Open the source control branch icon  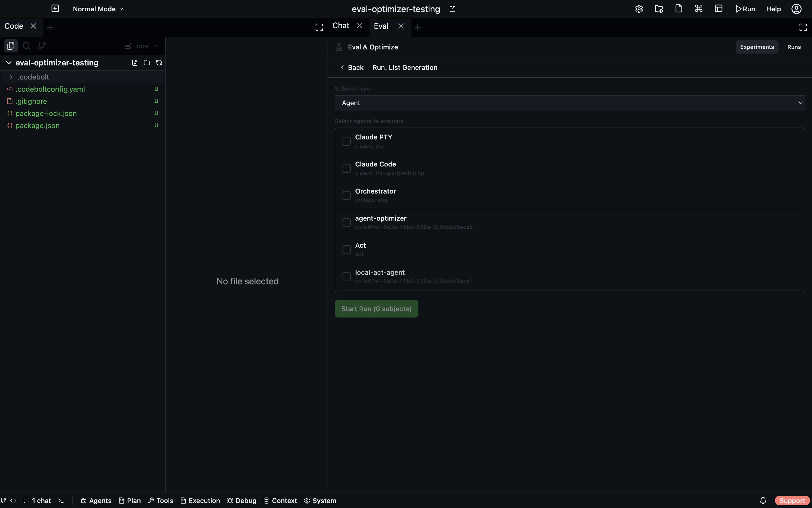[x=42, y=46]
